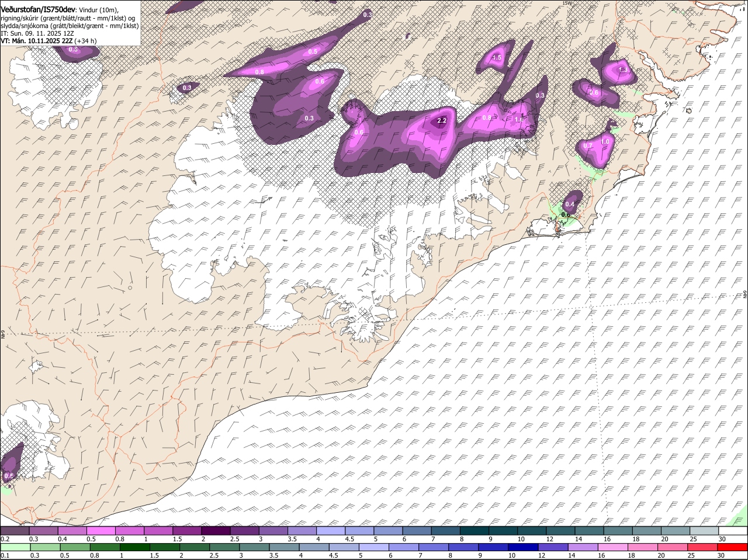The width and height of the screenshot is (748, 560).
Task: Pick lower legend swatch between 5 and 6
Action: 374,547
